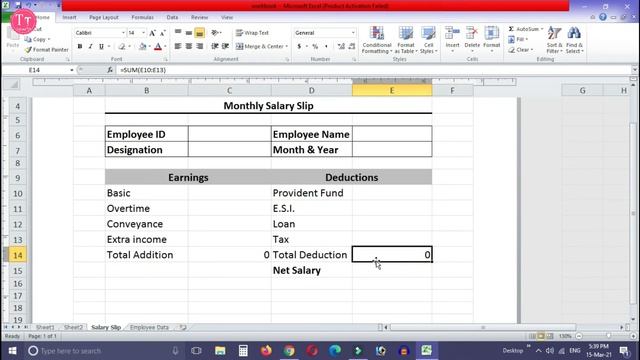The height and width of the screenshot is (360, 640).
Task: Click the Page Layout view icon
Action: click(x=541, y=336)
